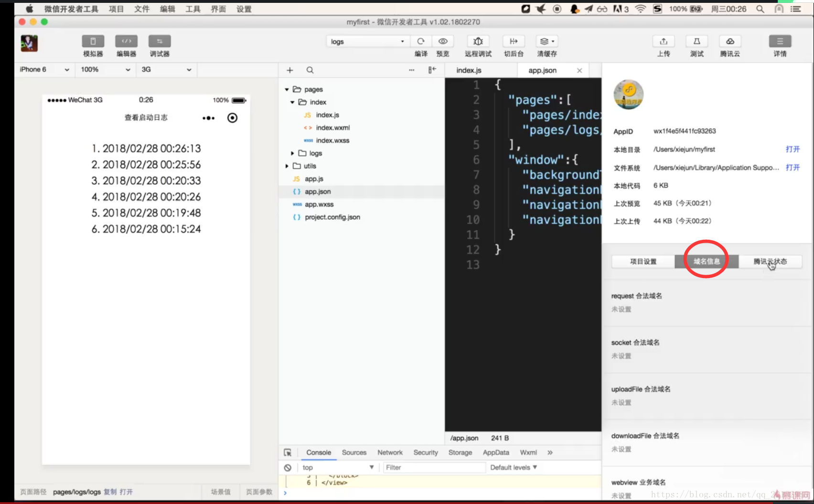814x504 pixels.
Task: Click the switch to background icon
Action: pos(514,42)
